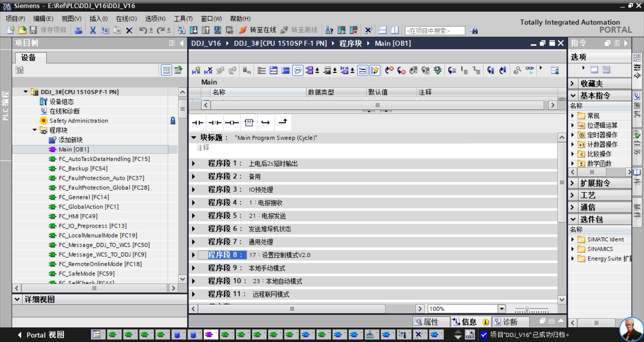Toggle absolute/symbolic operands display
The width and height of the screenshot is (644, 342).
pos(310,70)
